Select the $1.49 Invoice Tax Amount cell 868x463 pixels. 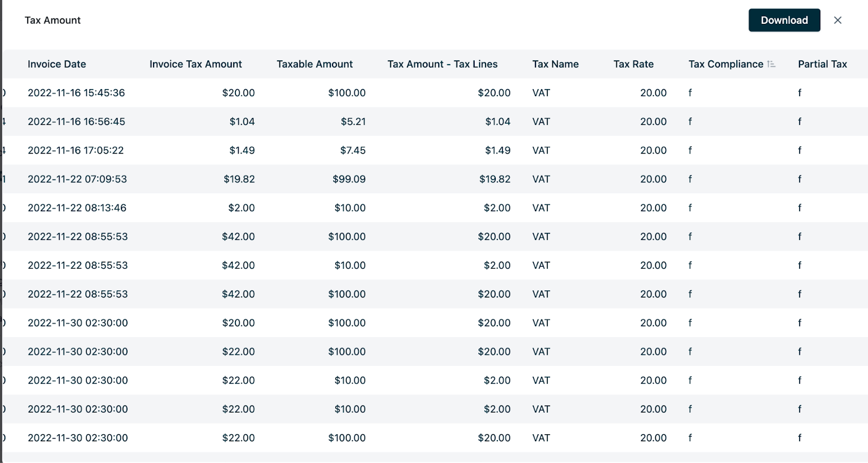(x=242, y=150)
